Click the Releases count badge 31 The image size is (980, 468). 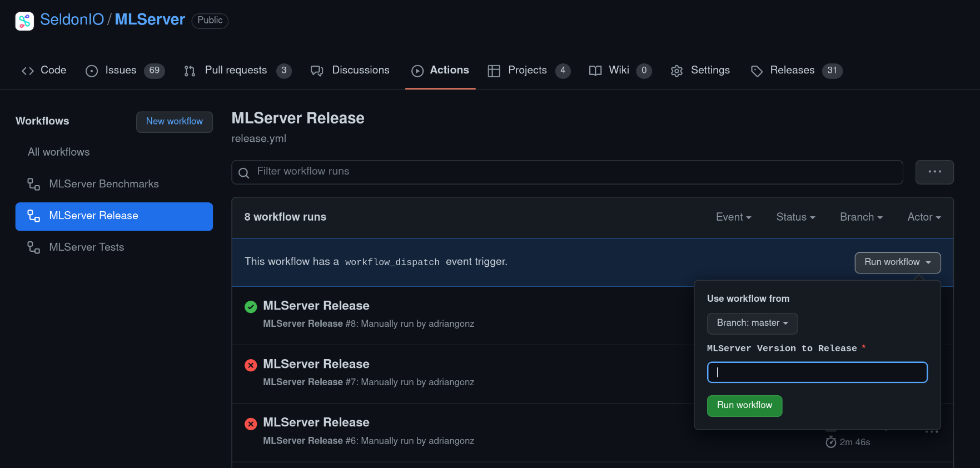click(832, 71)
